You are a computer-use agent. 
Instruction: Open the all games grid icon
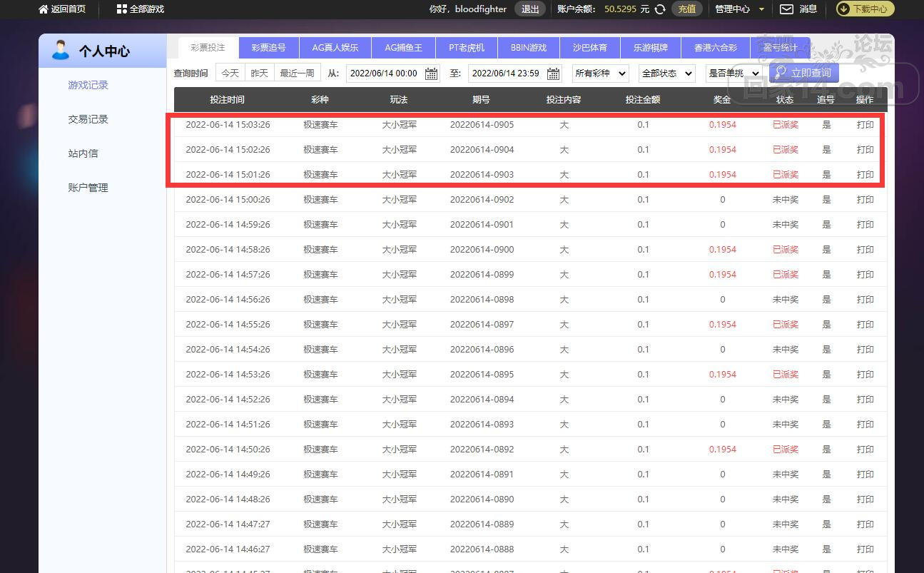(121, 9)
